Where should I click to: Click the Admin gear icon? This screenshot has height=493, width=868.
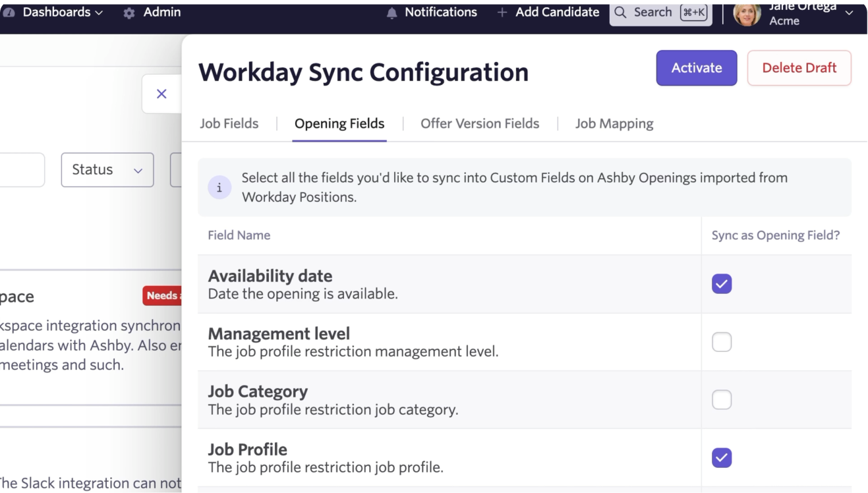(x=129, y=13)
